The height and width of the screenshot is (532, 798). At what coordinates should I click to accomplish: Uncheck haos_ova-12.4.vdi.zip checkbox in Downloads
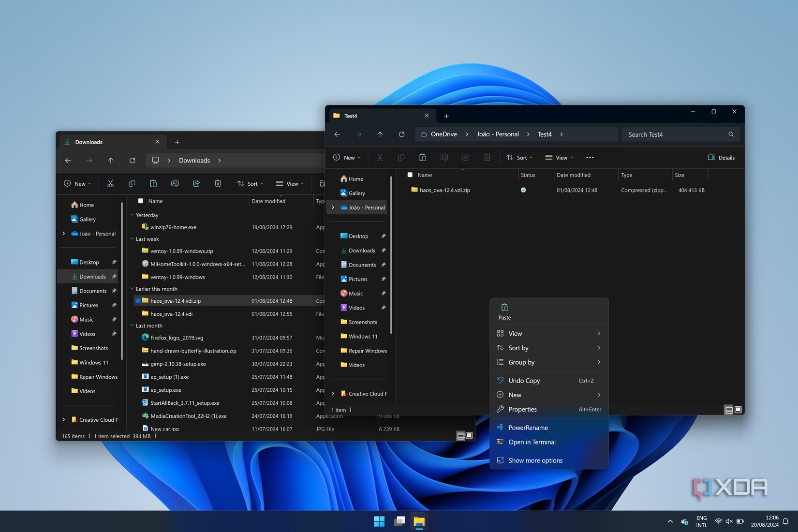pyautogui.click(x=138, y=301)
